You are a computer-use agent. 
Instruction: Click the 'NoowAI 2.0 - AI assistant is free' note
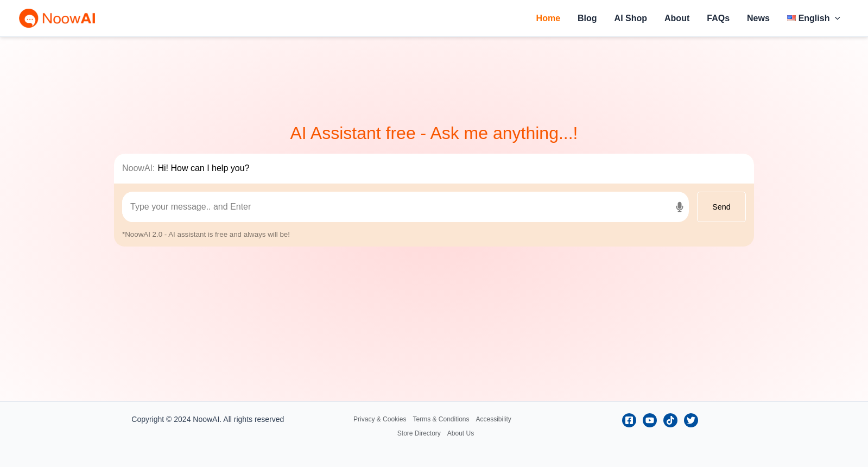click(206, 235)
